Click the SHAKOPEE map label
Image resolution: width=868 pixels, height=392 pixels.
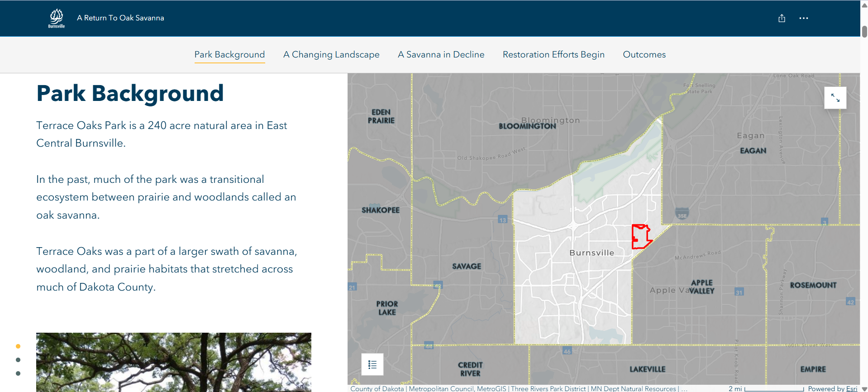tap(381, 210)
